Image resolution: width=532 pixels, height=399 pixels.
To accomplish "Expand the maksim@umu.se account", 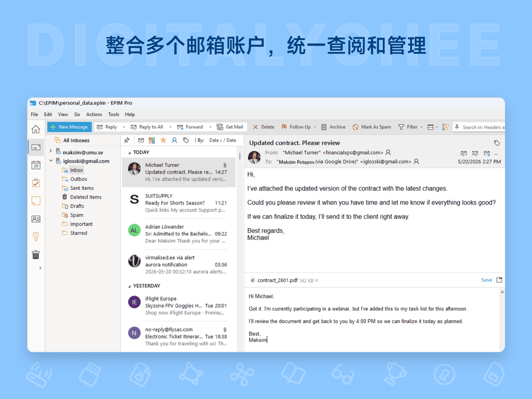I will 51,151.
